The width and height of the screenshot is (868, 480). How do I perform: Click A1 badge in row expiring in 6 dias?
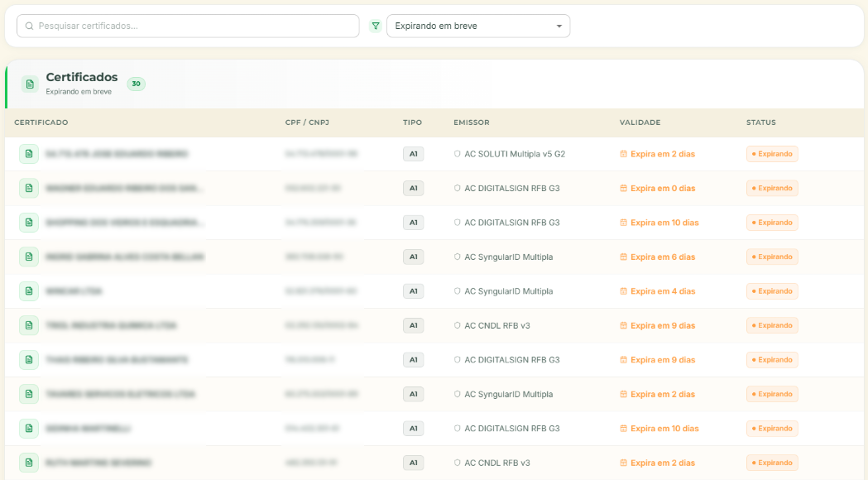pyautogui.click(x=414, y=257)
